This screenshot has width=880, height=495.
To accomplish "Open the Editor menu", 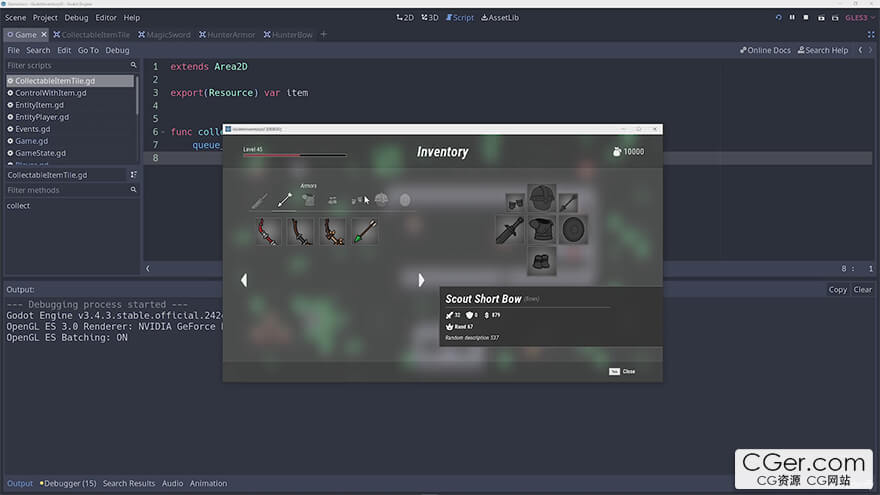I will tap(106, 17).
